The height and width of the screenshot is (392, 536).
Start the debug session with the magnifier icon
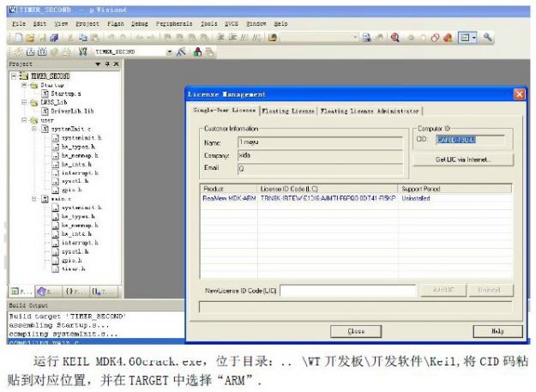click(x=395, y=38)
